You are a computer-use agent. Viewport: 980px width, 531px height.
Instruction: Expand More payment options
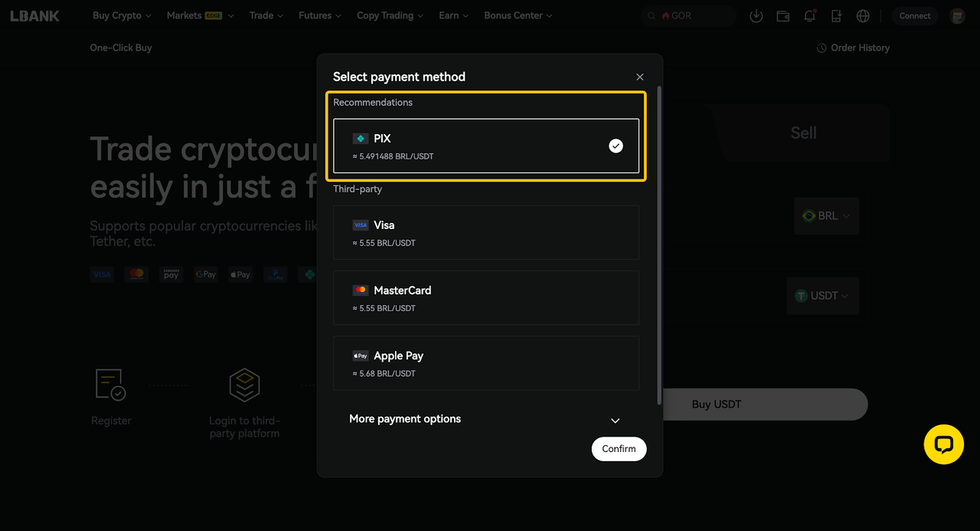click(x=486, y=419)
